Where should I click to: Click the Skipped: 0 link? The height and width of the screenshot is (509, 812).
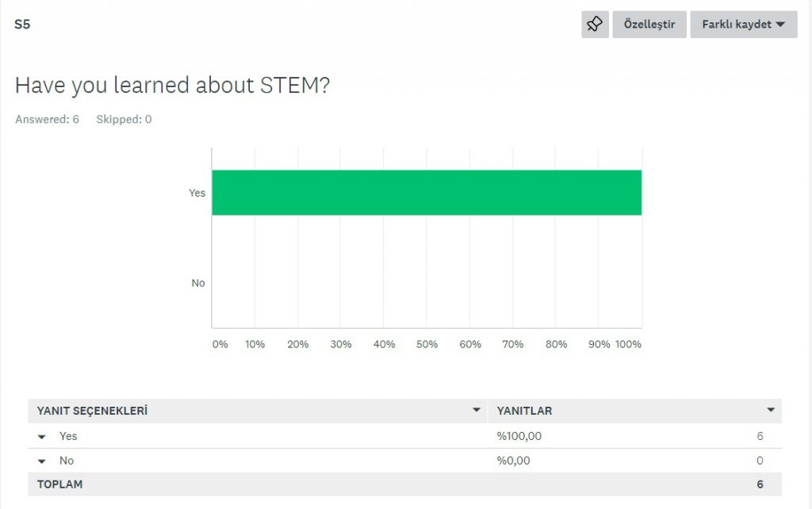[x=124, y=119]
